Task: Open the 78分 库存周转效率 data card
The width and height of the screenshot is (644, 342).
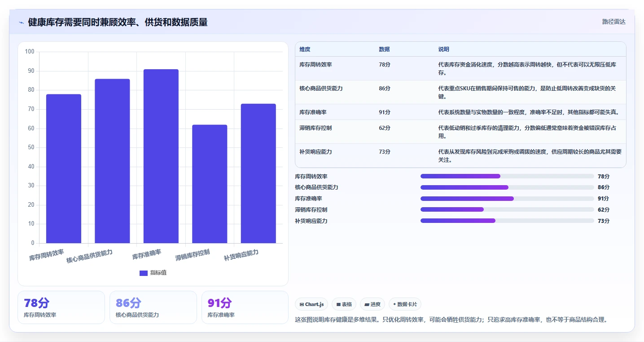Action: pos(61,307)
